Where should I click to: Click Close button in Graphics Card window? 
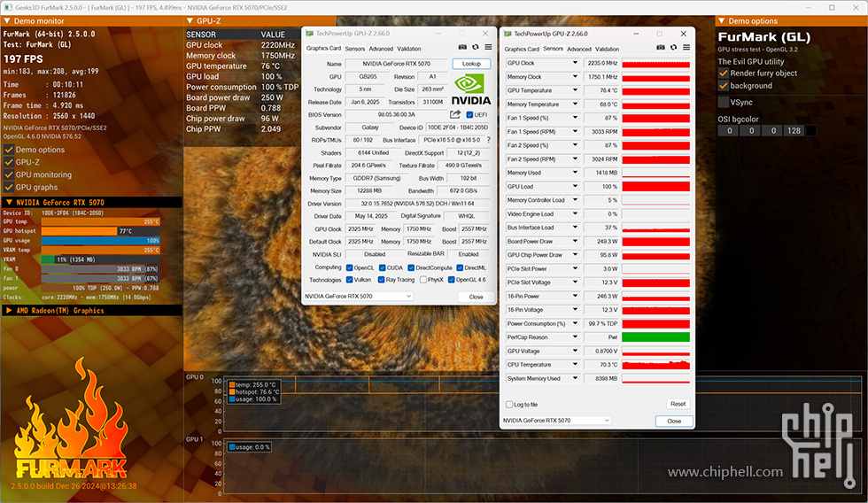(476, 297)
